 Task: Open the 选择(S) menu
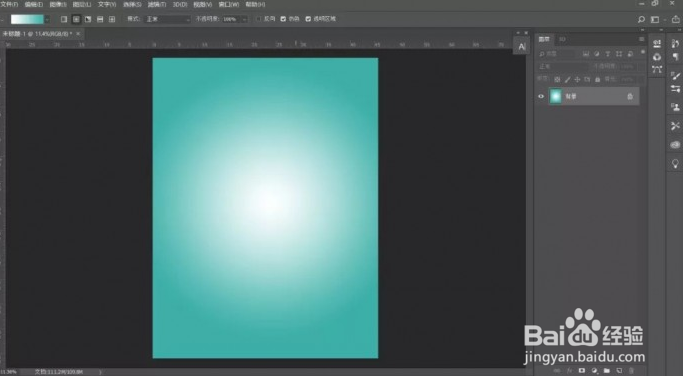pos(132,4)
